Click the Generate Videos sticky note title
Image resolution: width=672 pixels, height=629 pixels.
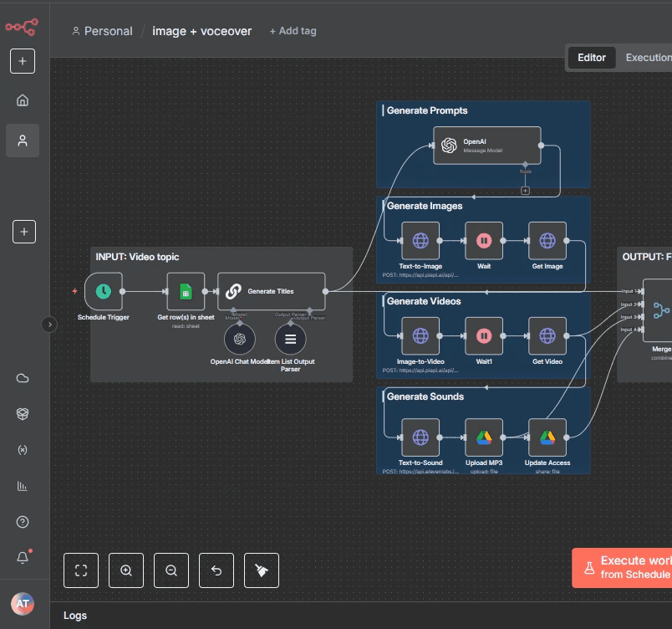(424, 301)
